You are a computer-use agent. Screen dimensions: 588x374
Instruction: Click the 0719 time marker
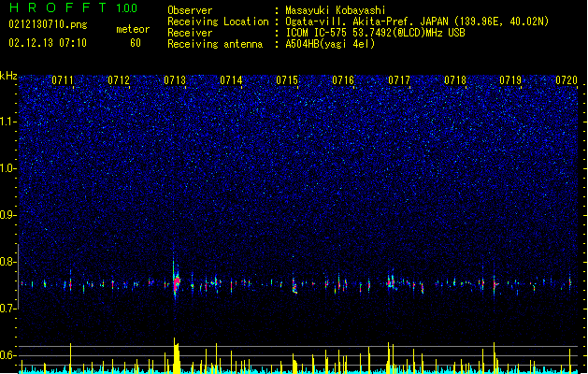pyautogui.click(x=510, y=79)
